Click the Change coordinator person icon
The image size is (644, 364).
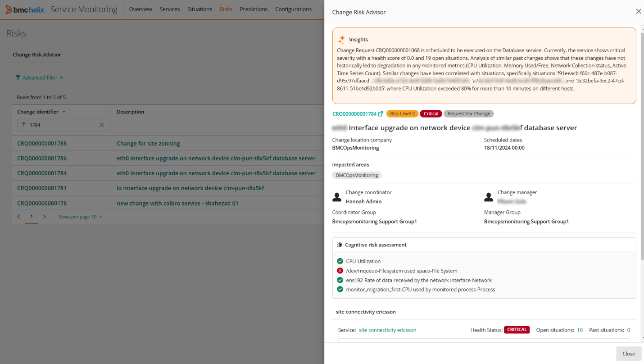336,197
